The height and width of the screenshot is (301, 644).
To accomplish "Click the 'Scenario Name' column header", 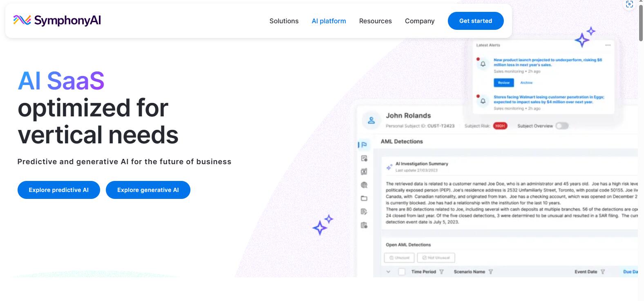I will (470, 272).
